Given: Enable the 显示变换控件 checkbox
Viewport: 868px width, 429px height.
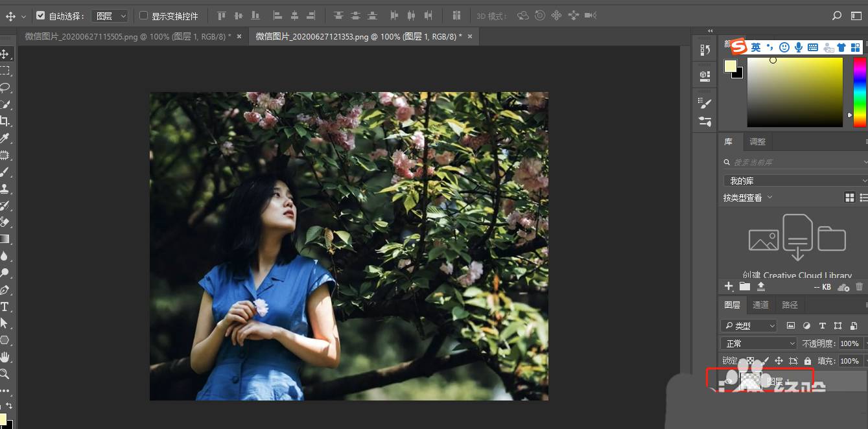Looking at the screenshot, I should [x=144, y=16].
